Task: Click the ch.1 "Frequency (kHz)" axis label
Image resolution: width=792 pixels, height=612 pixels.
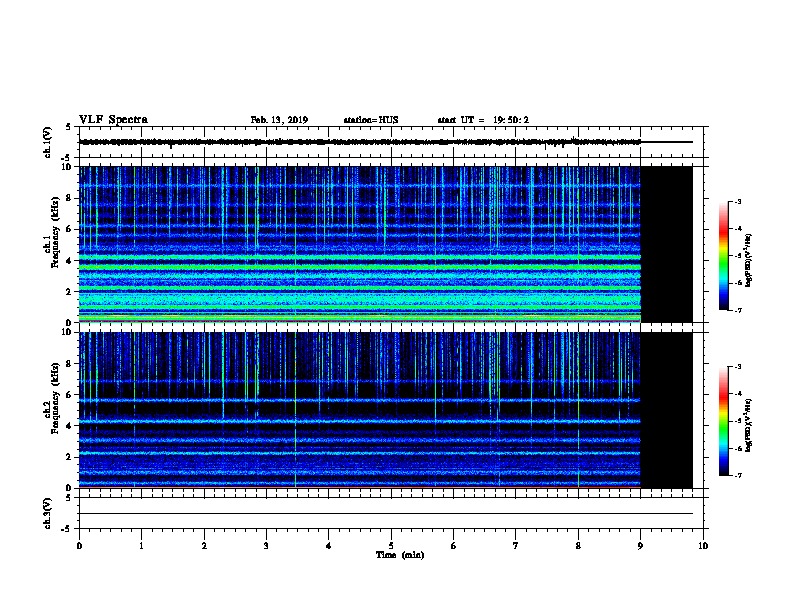Action: 55,233
